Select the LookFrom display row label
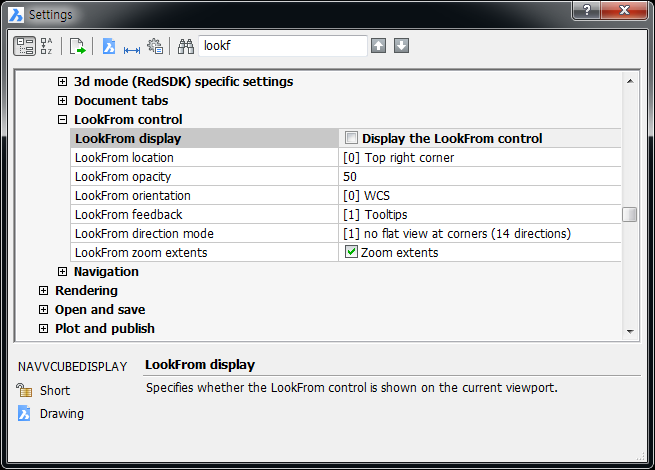Screen dimensions: 655x470 click(x=205, y=138)
